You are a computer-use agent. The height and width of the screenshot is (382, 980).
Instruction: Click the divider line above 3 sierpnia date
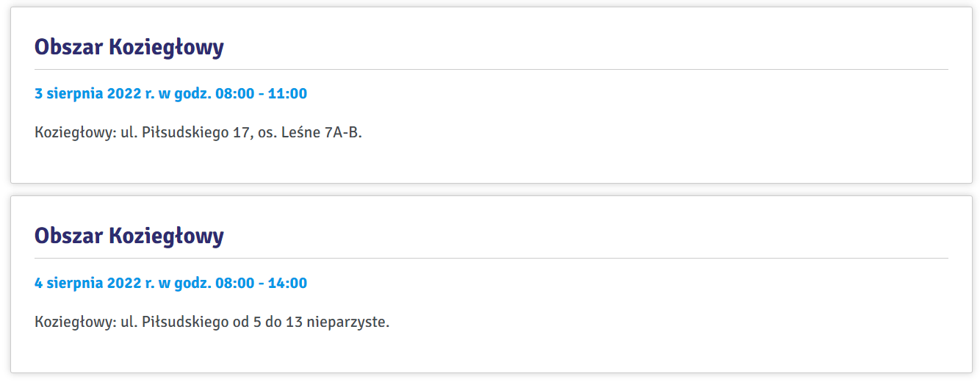[491, 70]
